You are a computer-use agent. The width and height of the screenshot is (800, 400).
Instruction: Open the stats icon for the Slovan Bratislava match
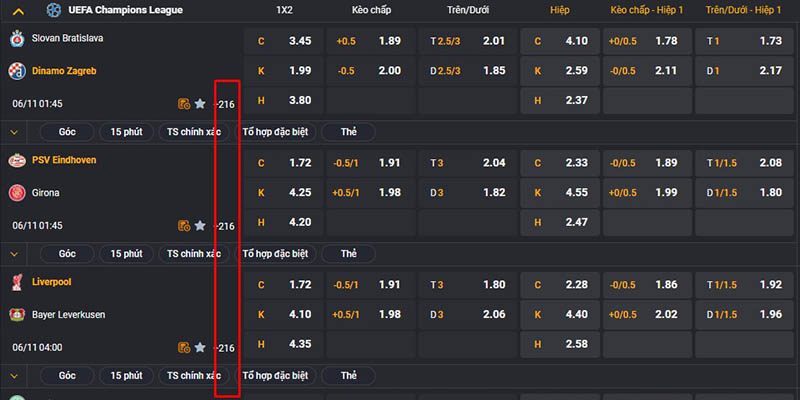[x=184, y=104]
